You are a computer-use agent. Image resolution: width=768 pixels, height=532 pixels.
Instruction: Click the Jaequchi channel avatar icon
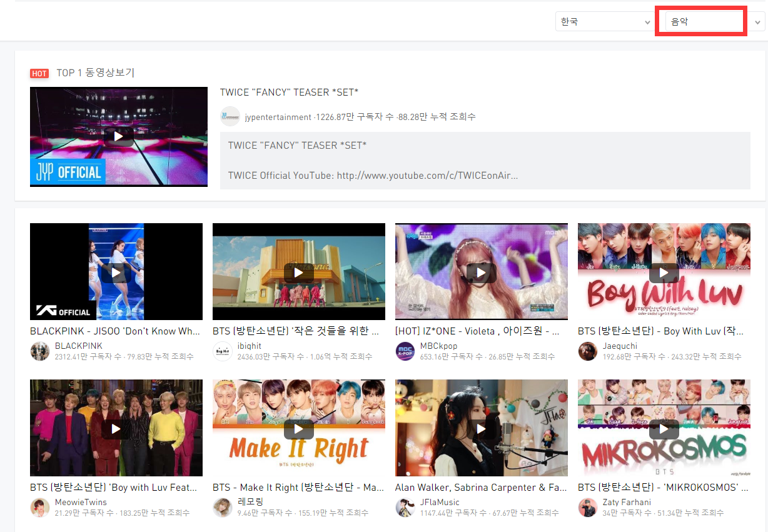coord(588,351)
